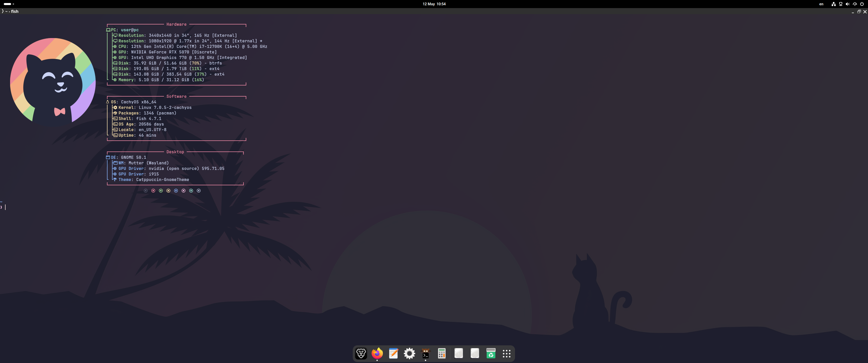Click the window icon beside DE

[108, 157]
